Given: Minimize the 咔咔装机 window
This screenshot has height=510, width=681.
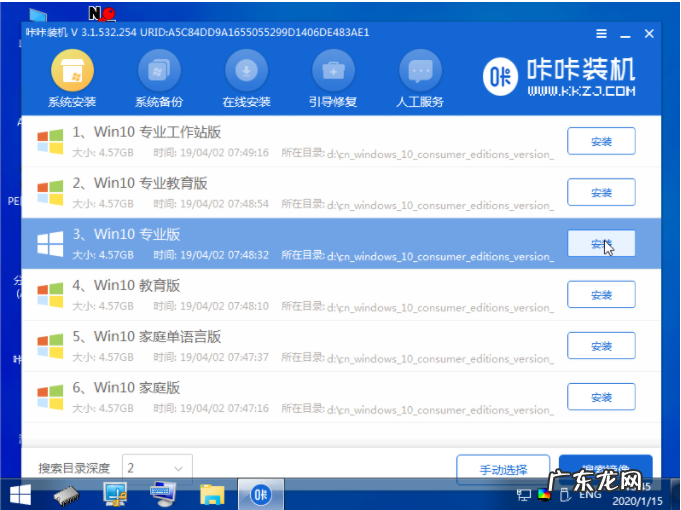Looking at the screenshot, I should coord(625,34).
